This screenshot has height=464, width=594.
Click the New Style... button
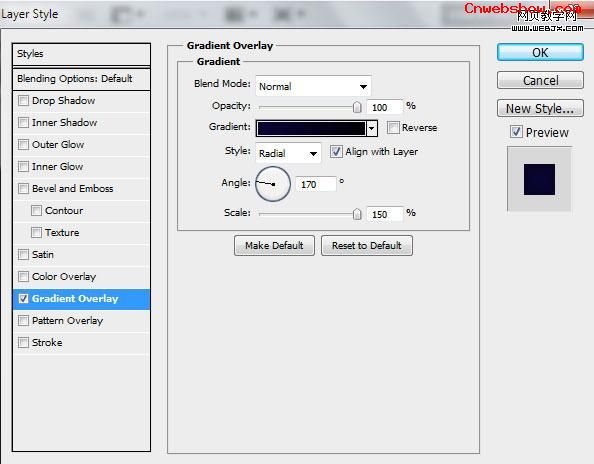click(x=540, y=108)
